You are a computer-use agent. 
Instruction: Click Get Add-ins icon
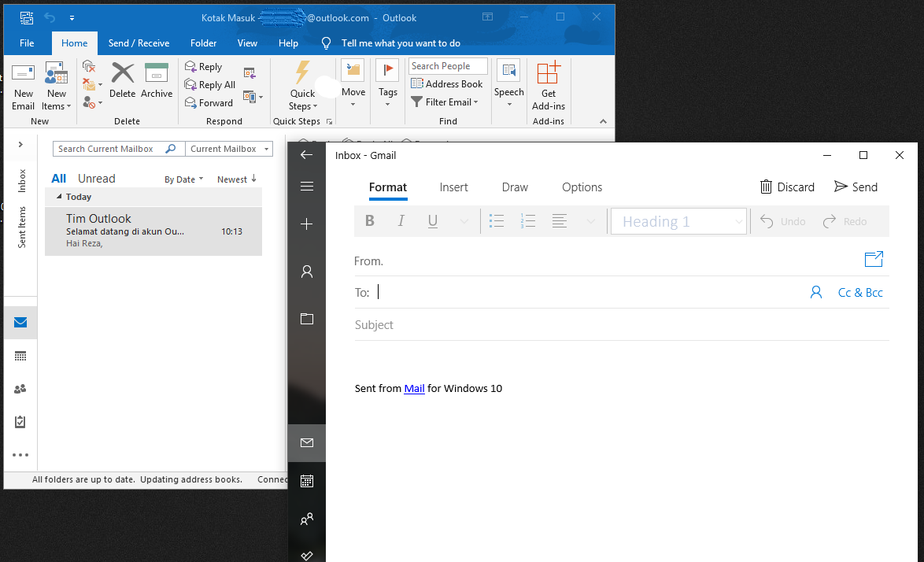point(549,87)
